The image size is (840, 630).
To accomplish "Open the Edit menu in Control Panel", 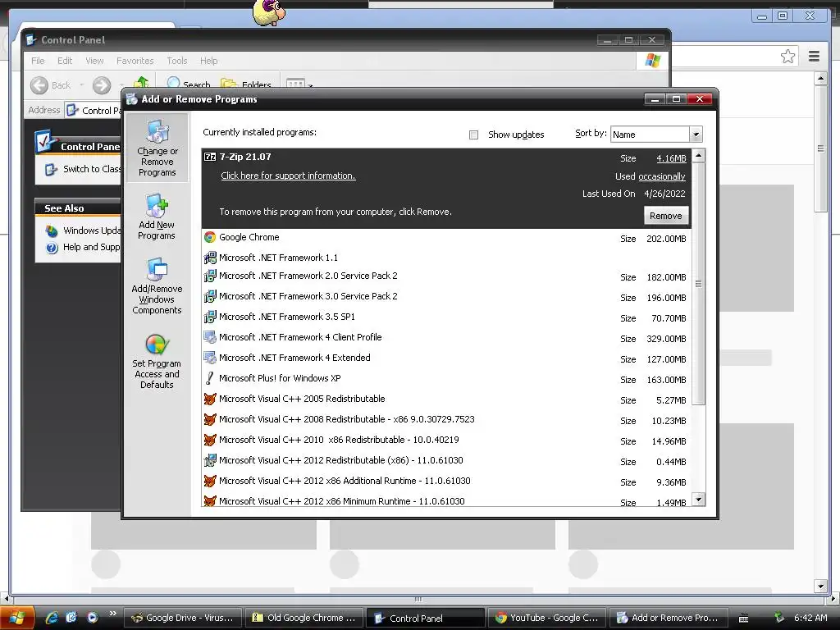I will coord(65,61).
